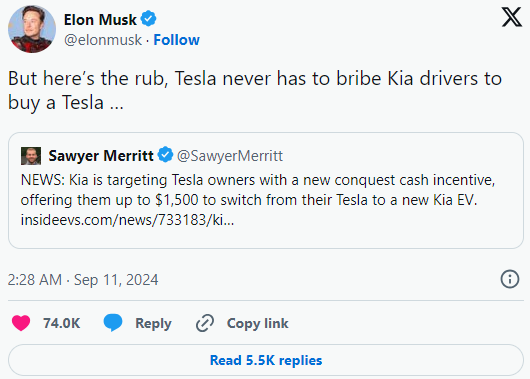
Task: Open the insideevs.com news link
Action: click(127, 220)
